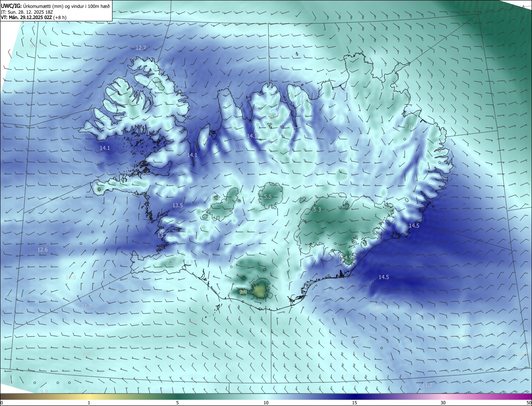Click the 'VT: Mán. 29.12.2025 02Z' valid time

(x=27, y=17)
